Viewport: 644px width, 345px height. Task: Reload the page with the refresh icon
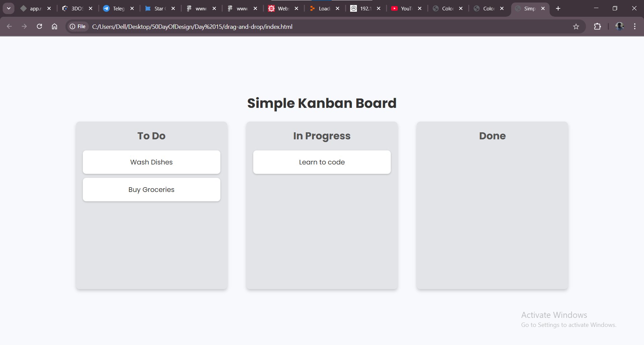pos(39,26)
